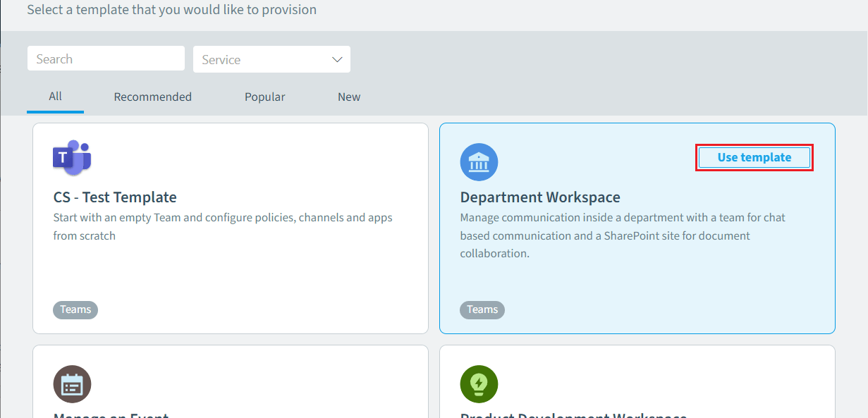Viewport: 868px width, 418px height.
Task: Click the Search input field
Action: pyautogui.click(x=106, y=59)
